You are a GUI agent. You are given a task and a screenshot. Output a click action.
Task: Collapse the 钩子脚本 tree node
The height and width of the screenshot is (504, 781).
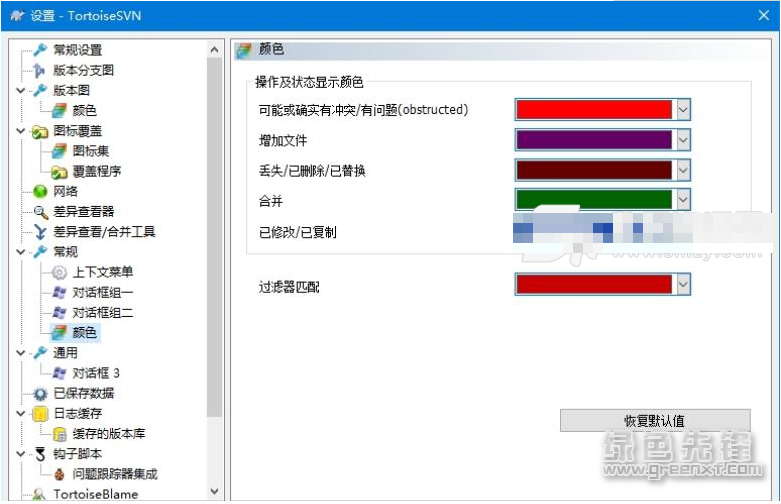pyautogui.click(x=20, y=454)
